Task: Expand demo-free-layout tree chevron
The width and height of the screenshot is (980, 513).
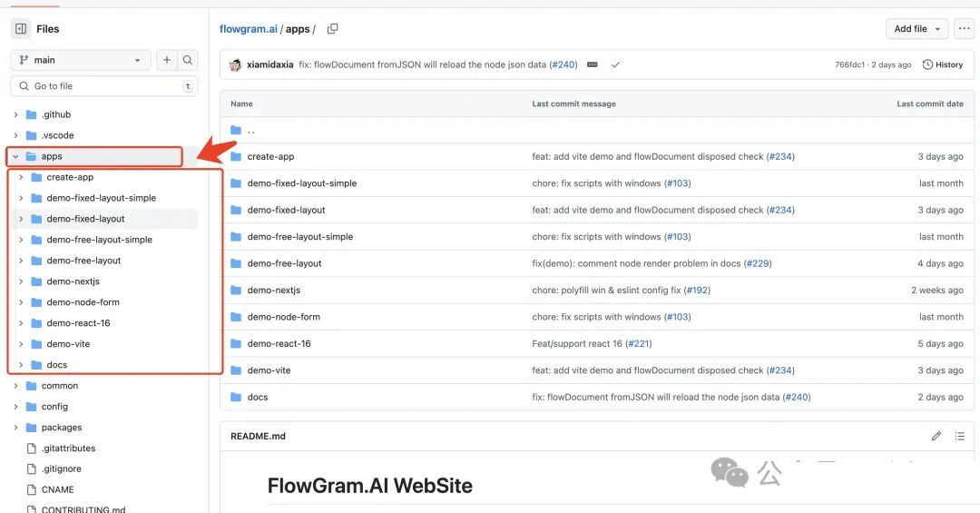Action: pyautogui.click(x=21, y=261)
